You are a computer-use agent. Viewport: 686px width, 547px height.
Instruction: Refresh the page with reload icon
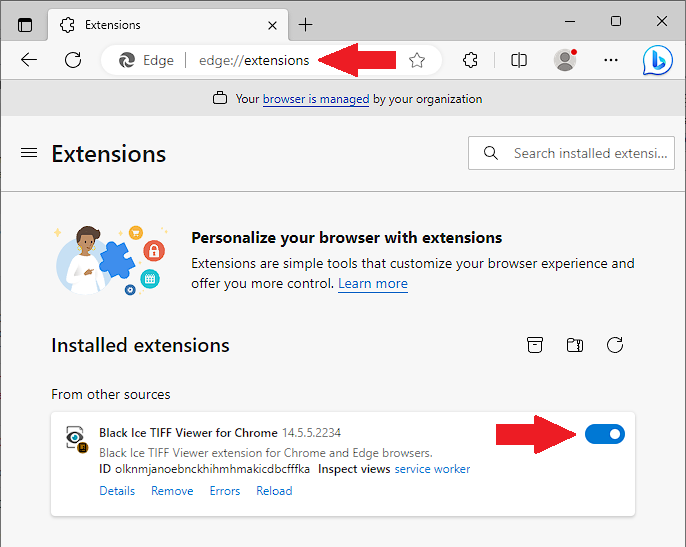point(73,60)
